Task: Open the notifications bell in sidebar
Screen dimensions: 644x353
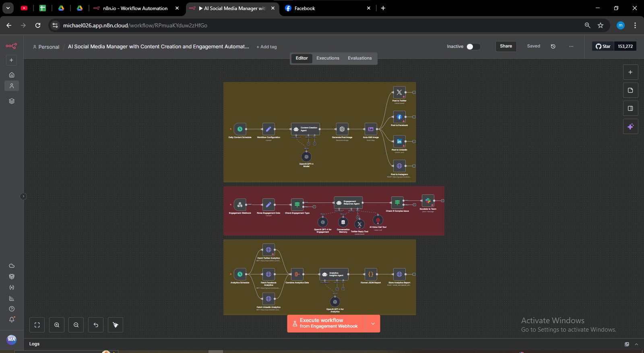Action: tap(12, 320)
